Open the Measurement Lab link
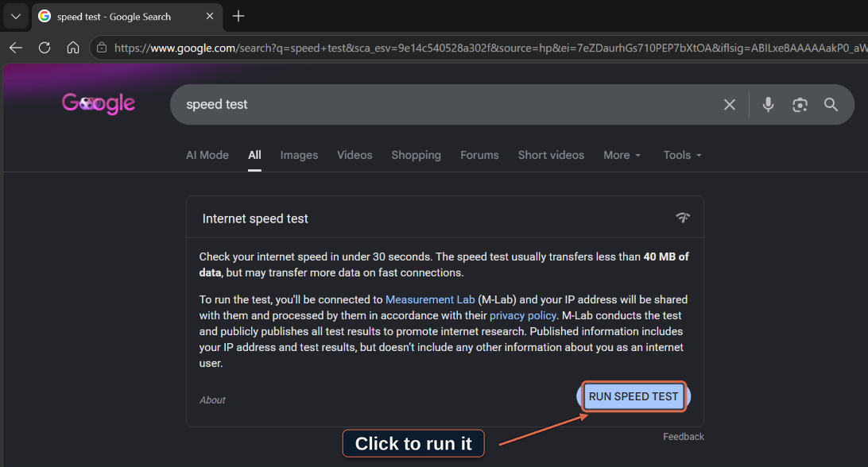 pyautogui.click(x=430, y=299)
